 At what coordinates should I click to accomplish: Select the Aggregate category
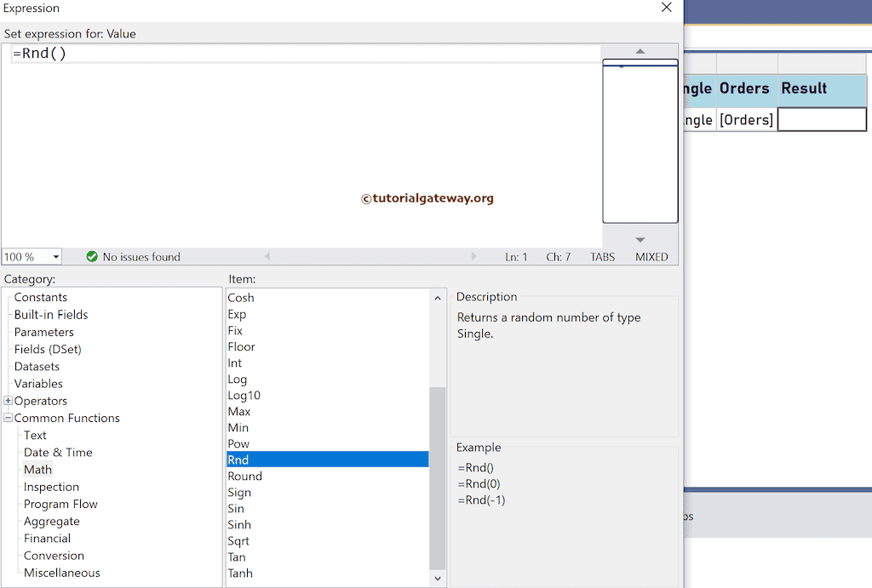[51, 521]
